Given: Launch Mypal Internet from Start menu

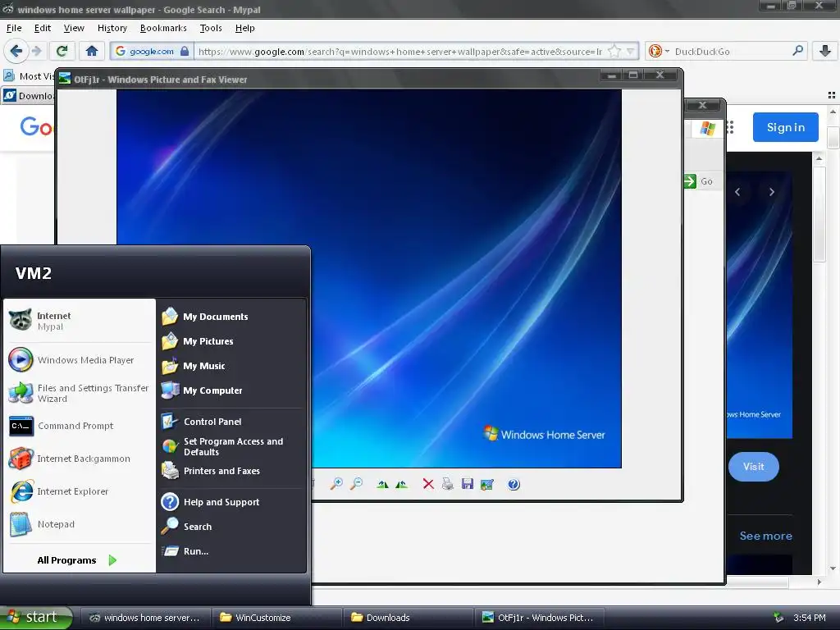Looking at the screenshot, I should pos(79,321).
